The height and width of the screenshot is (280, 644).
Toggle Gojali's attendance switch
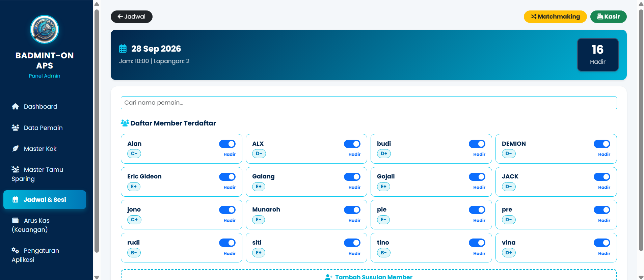[477, 177]
